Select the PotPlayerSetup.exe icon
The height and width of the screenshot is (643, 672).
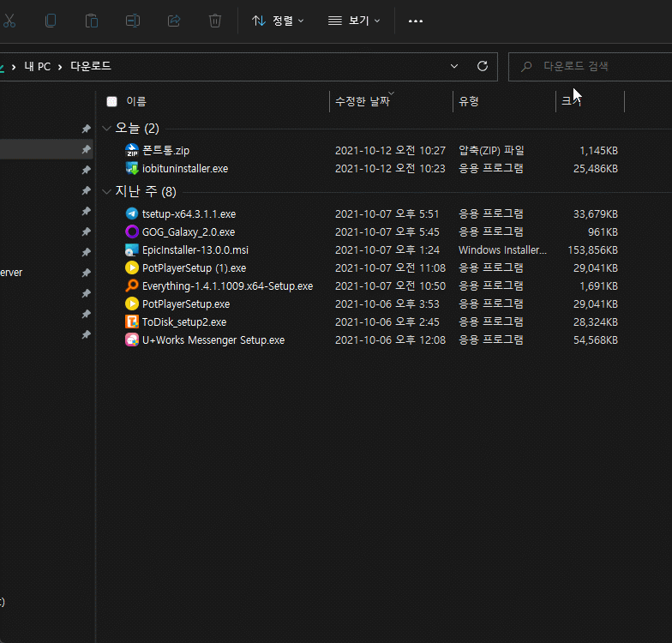point(132,303)
